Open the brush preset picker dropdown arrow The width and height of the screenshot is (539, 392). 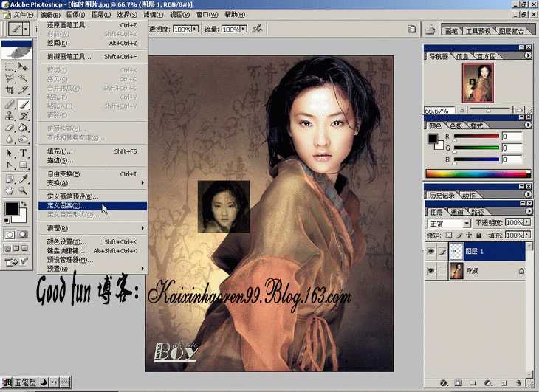pos(27,29)
